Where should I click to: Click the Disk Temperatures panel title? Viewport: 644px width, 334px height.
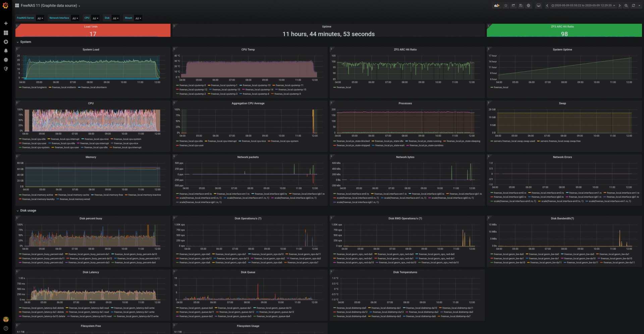click(x=405, y=272)
